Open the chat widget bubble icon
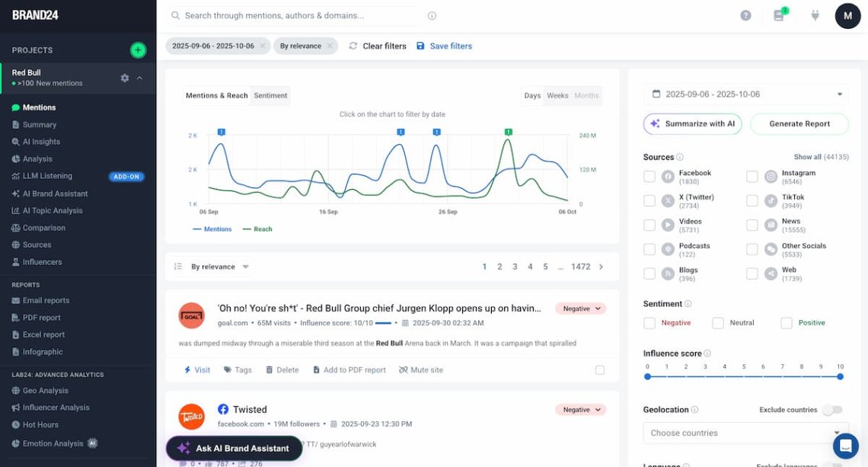Screen dimensions: 868x467 (845, 445)
